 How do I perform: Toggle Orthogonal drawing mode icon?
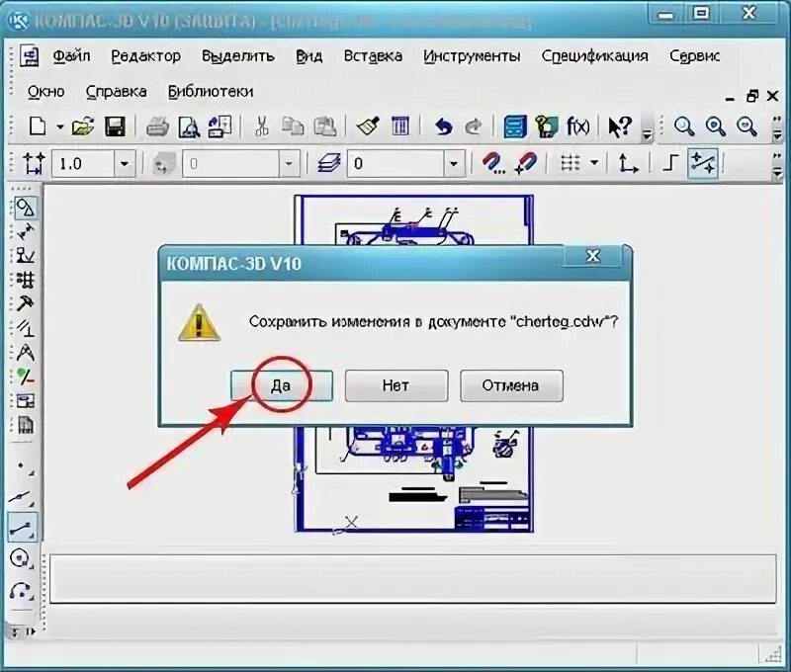coord(670,163)
